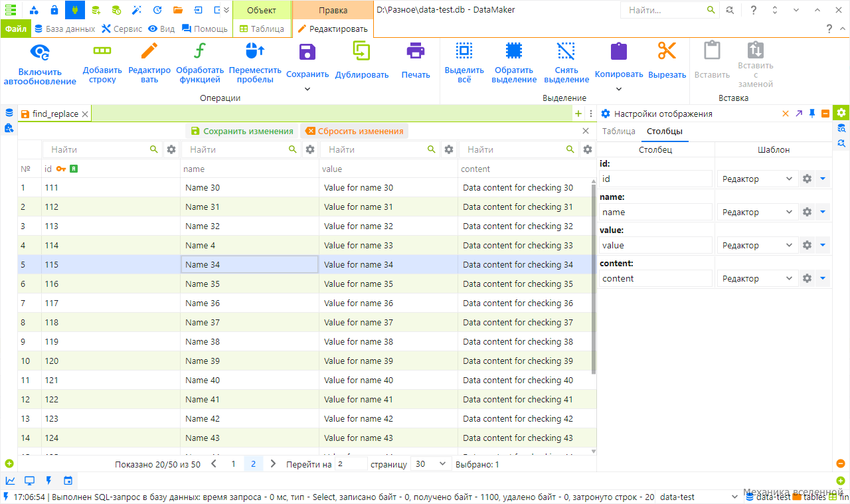This screenshot has height=504, width=850.
Task: Click Переместить пробелы tool
Action: [x=255, y=64]
